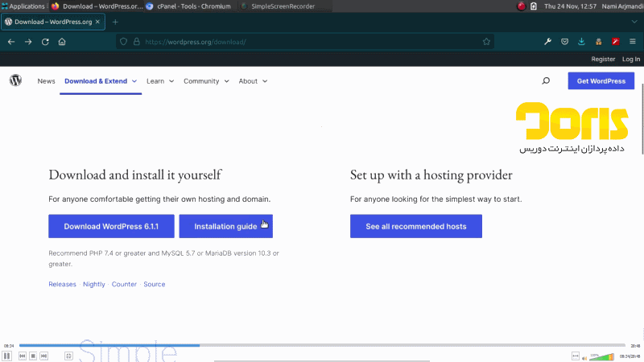Bookmark this page with the star icon
The height and width of the screenshot is (362, 644).
(x=486, y=42)
